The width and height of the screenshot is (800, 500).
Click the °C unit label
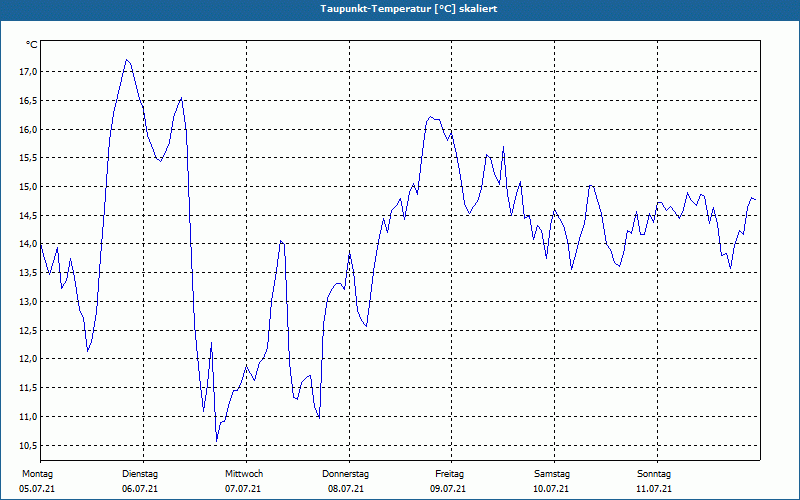click(32, 45)
